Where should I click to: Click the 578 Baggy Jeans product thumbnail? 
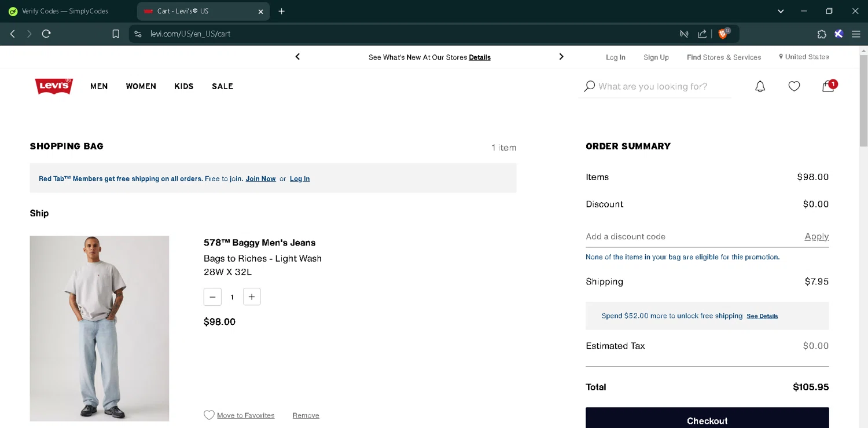[x=100, y=328]
